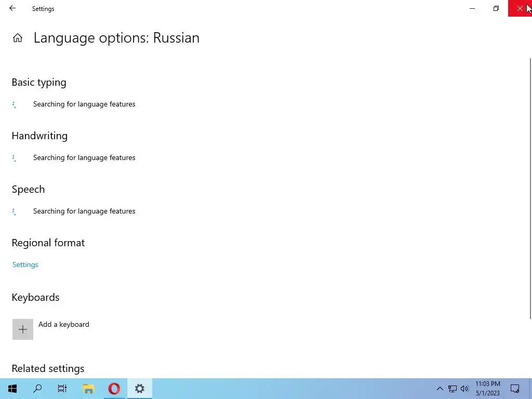Click searching text under Basic typing
This screenshot has width=532, height=399.
pos(84,104)
